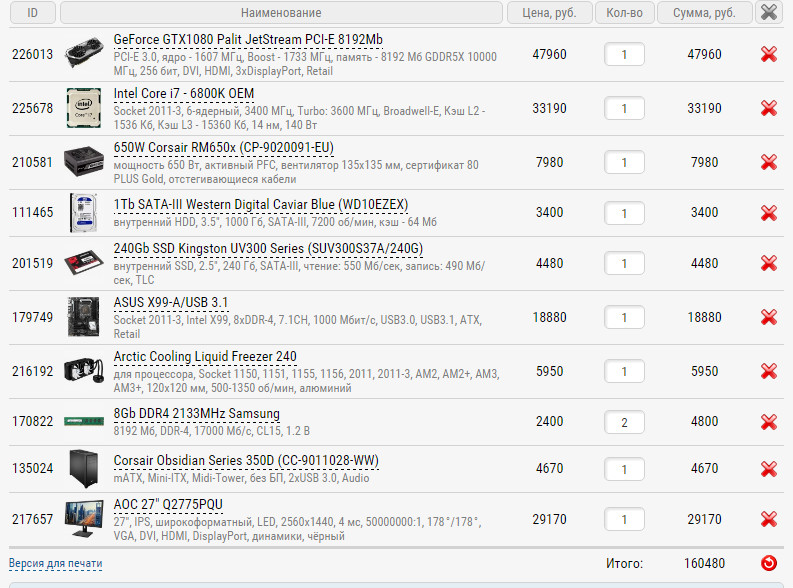Sort by ID column header

pos(32,12)
